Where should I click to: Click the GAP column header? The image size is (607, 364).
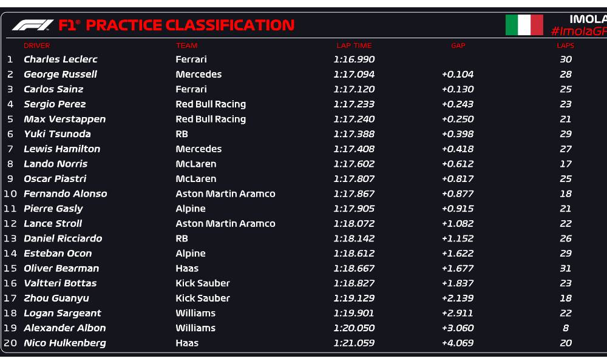pyautogui.click(x=458, y=45)
